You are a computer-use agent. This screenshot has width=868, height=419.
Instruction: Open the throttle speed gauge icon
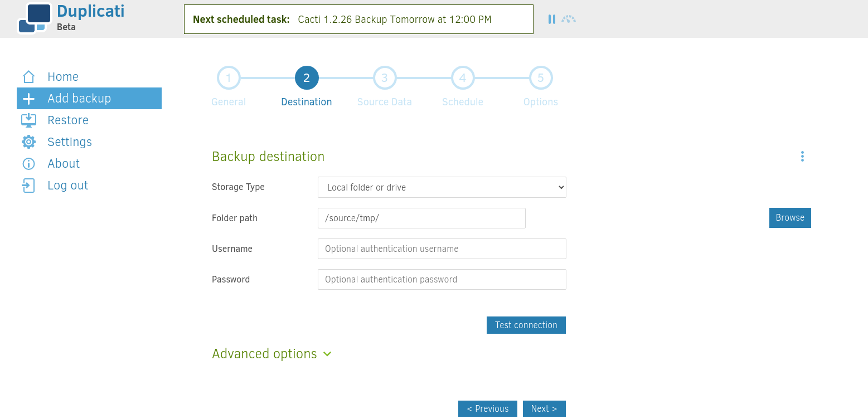point(569,20)
